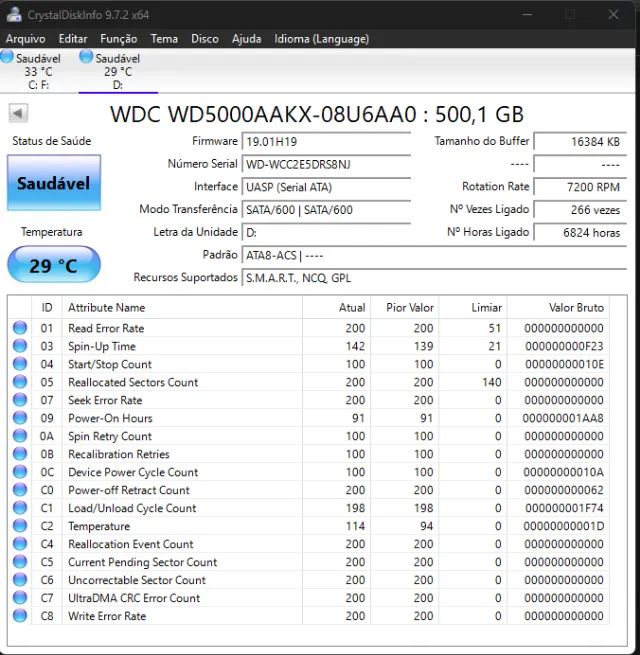Click the ID column header
The image size is (640, 655).
click(47, 307)
